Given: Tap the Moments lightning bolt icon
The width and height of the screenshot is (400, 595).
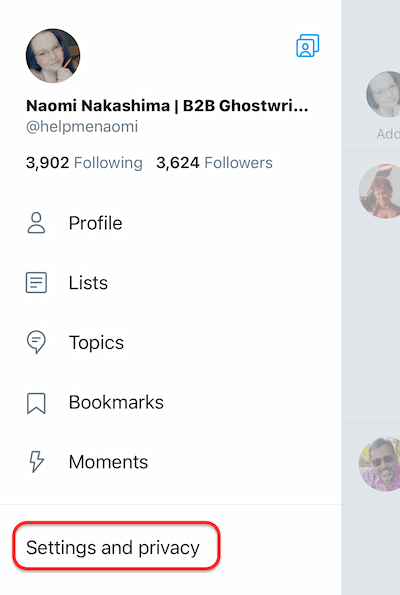Looking at the screenshot, I should [36, 462].
